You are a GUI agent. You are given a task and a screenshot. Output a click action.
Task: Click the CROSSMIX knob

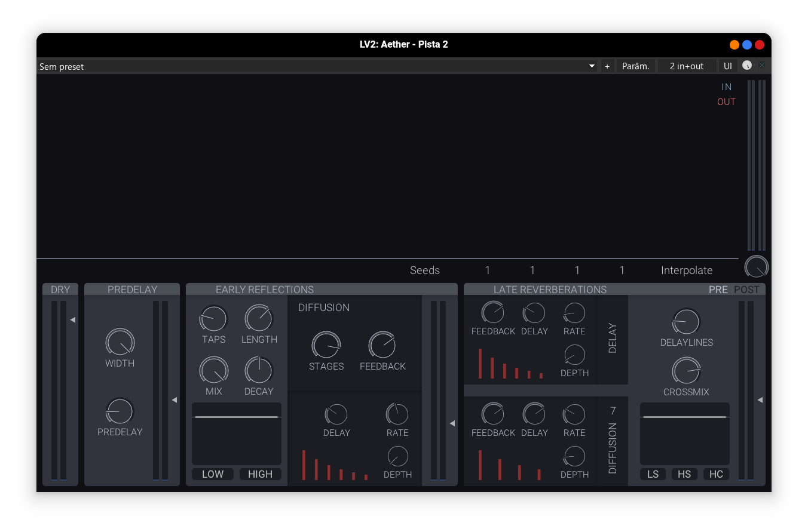[x=686, y=371]
